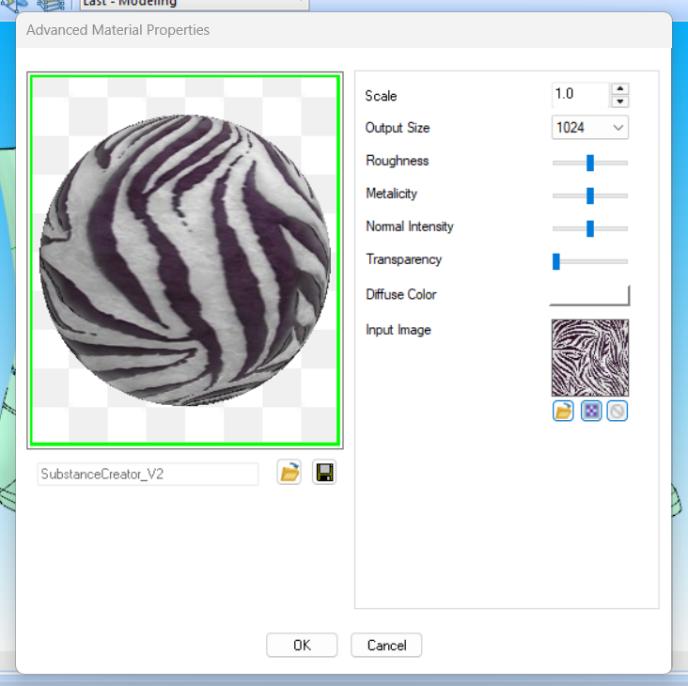Screen dimensions: 688x686
Task: Click the SubstanceCreator_V2 name field
Action: (148, 474)
